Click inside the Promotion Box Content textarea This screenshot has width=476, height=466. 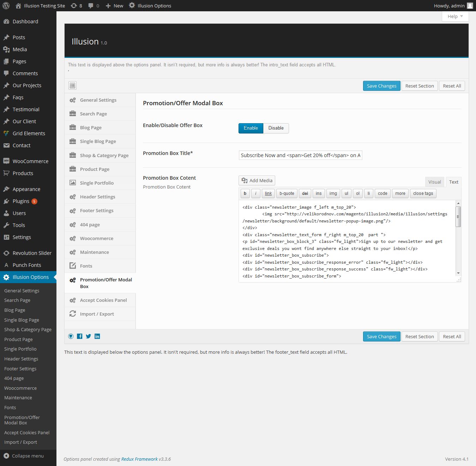[347, 241]
